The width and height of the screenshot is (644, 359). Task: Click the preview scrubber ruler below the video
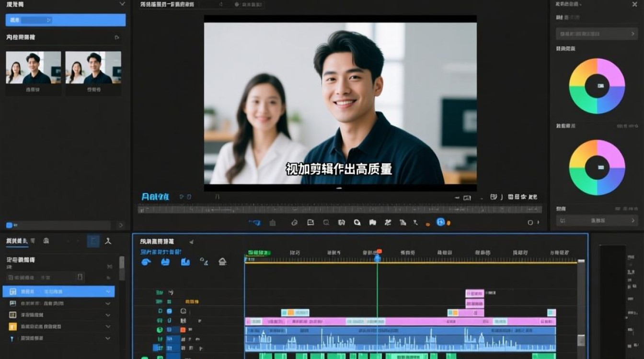pos(340,209)
